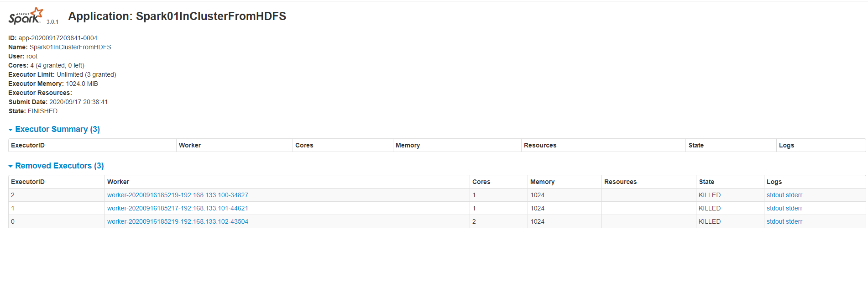Click KILLED state for executor 2
The image size is (868, 294).
[x=710, y=195]
